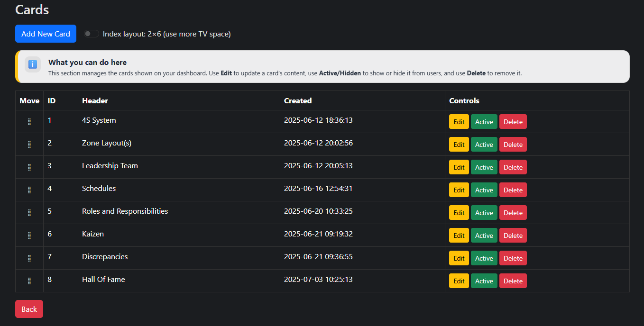This screenshot has width=644, height=326.
Task: Toggle Active status for 4S System card
Action: (484, 122)
